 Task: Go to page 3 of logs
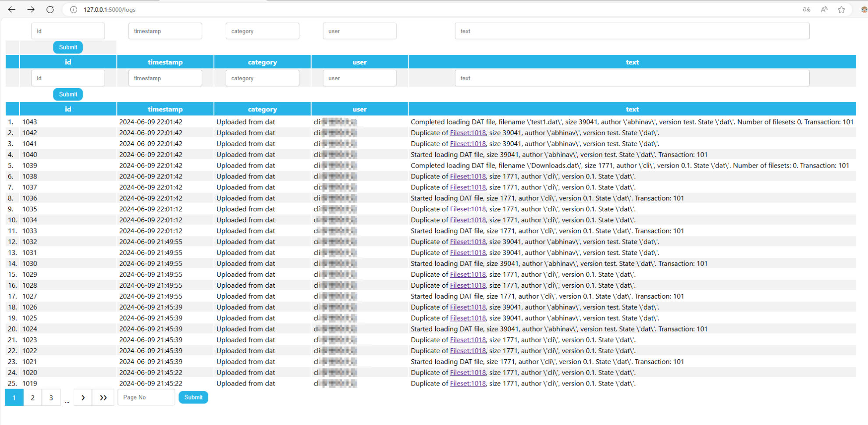[51, 397]
